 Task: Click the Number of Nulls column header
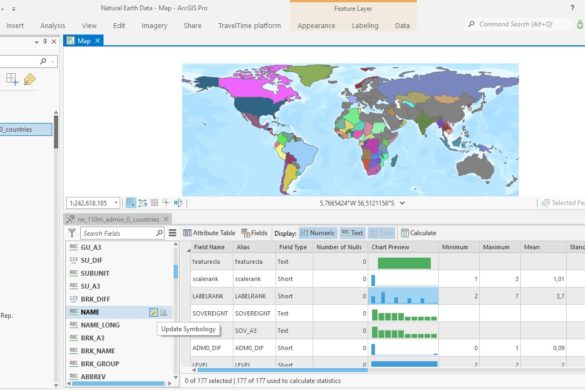pos(339,247)
